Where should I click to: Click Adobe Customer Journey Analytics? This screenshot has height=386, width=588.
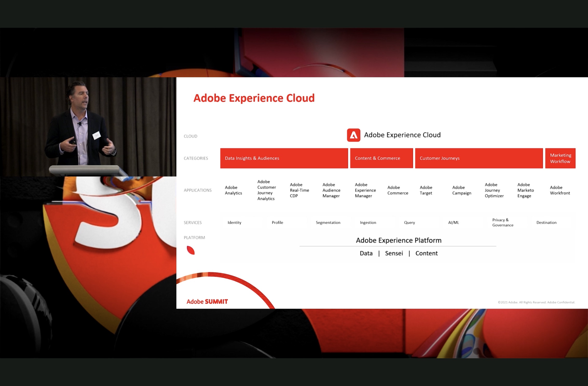tap(266, 190)
